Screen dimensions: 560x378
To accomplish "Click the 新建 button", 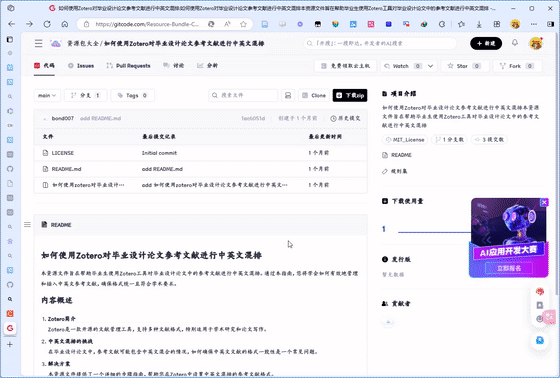I will pyautogui.click(x=486, y=43).
